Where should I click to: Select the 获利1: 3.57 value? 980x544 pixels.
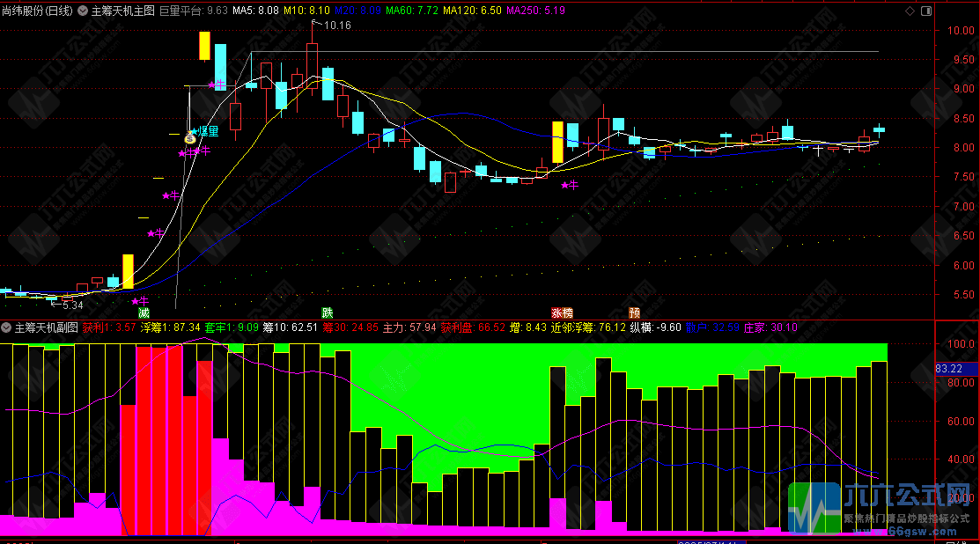coord(109,327)
